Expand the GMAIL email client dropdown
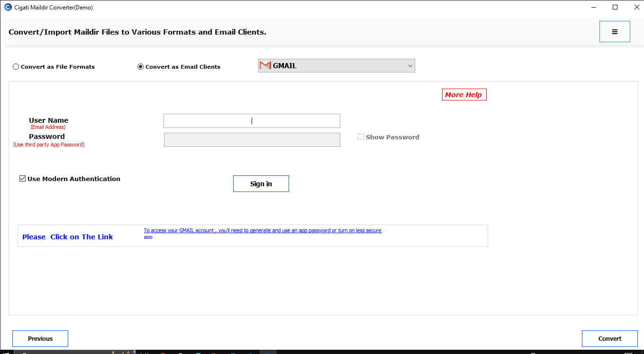This screenshot has height=354, width=644. pyautogui.click(x=336, y=66)
